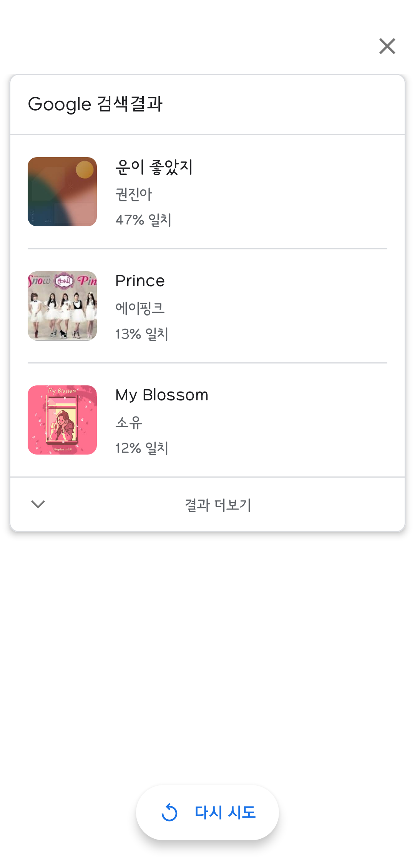Open the 운이 좋았지 album cover
415x868 pixels.
point(62,192)
